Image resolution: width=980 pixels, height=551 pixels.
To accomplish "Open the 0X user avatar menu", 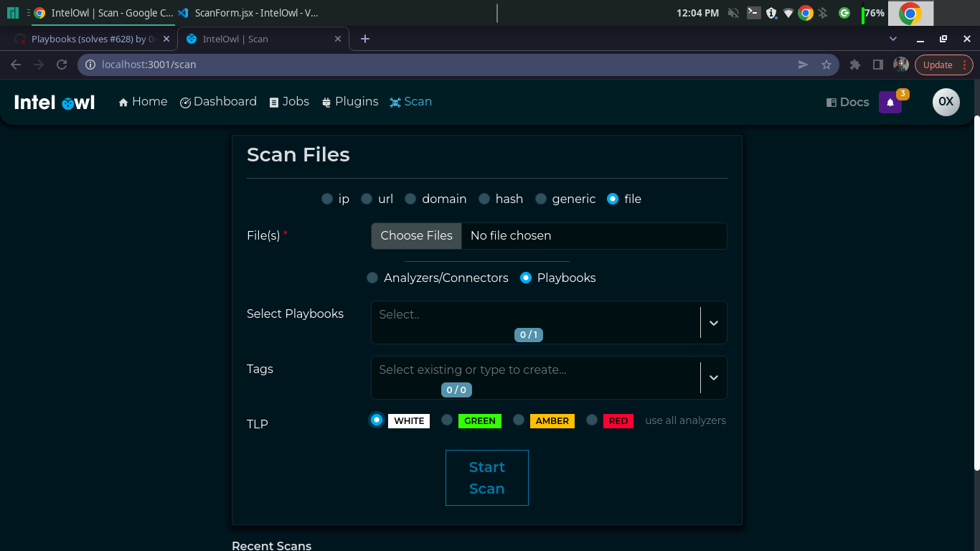I will tap(946, 102).
